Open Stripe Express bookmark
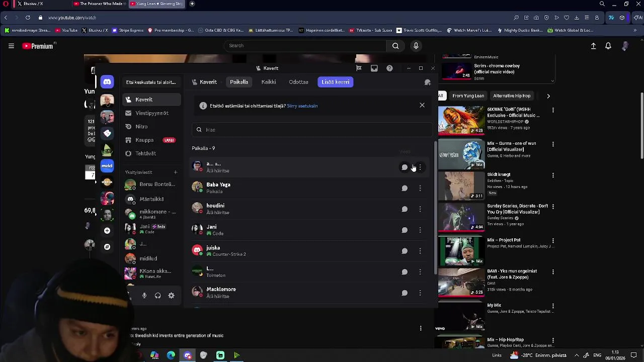The width and height of the screenshot is (644, 362). (128, 30)
